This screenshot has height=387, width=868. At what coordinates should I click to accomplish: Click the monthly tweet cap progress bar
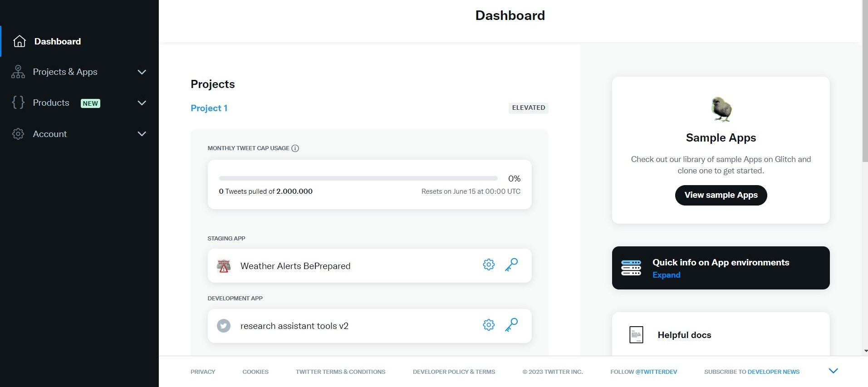pyautogui.click(x=358, y=178)
